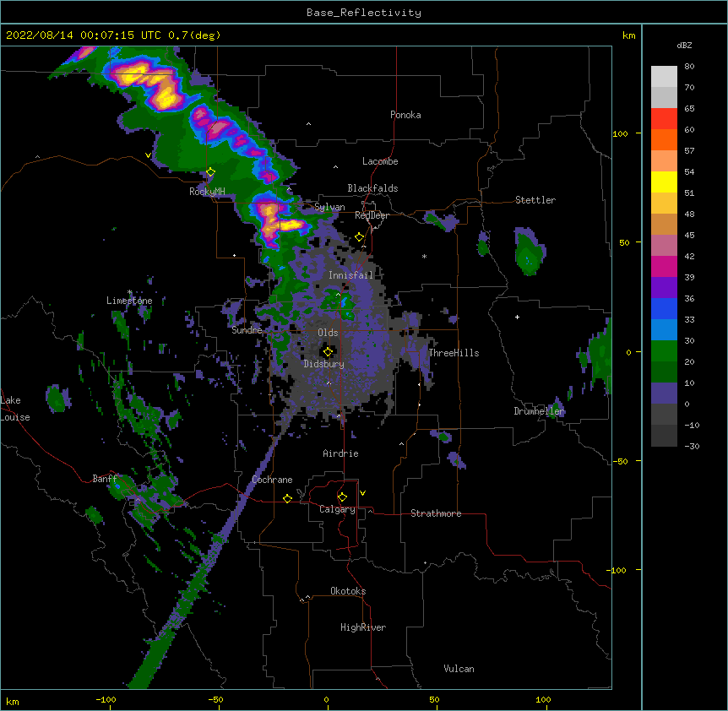Click the Sylvan label
Screen dimensions: 728x711
(329, 207)
